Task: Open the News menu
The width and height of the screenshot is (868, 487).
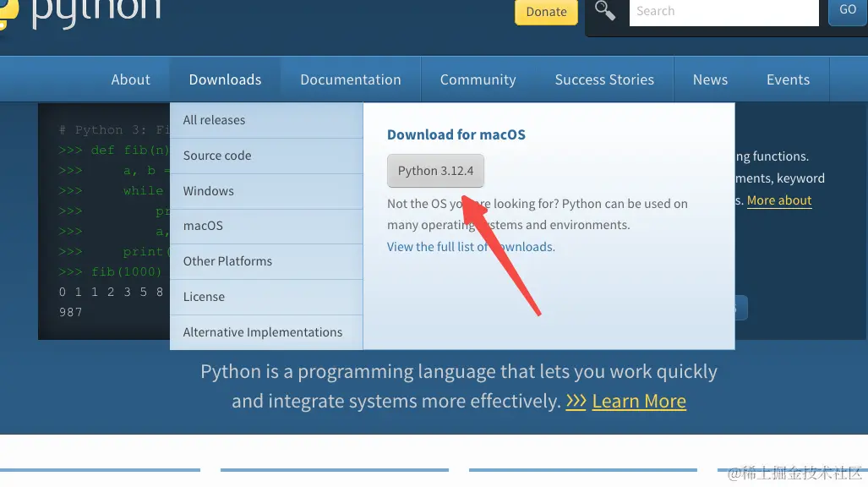Action: [x=709, y=79]
